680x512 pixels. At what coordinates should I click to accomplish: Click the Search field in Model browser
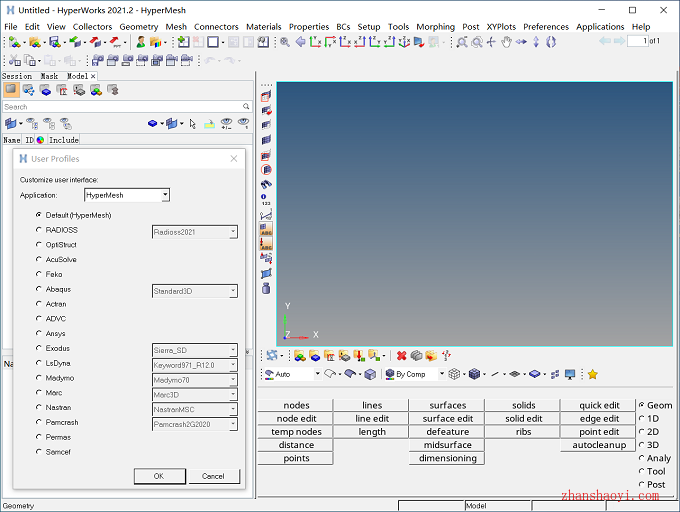click(x=127, y=107)
